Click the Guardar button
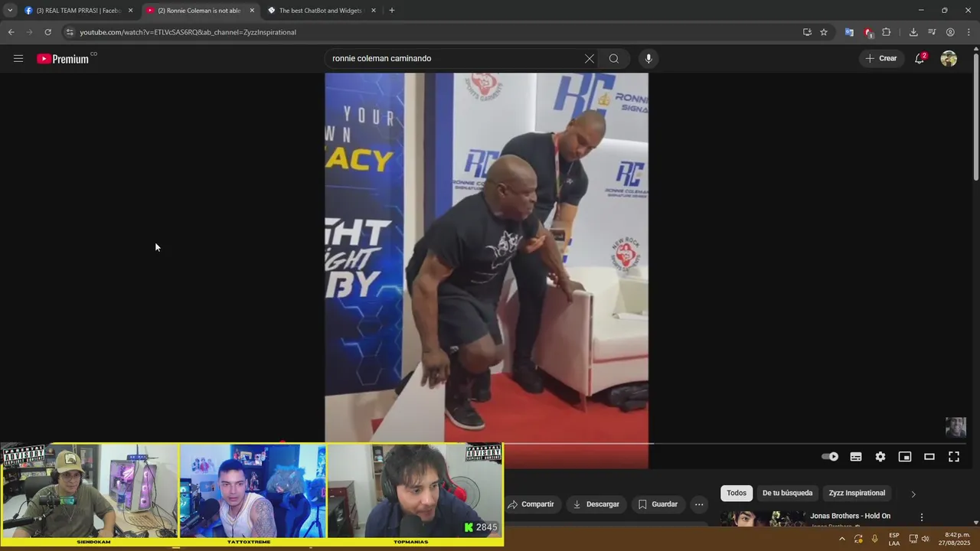Screen dimensions: 980x551 pos(658,504)
